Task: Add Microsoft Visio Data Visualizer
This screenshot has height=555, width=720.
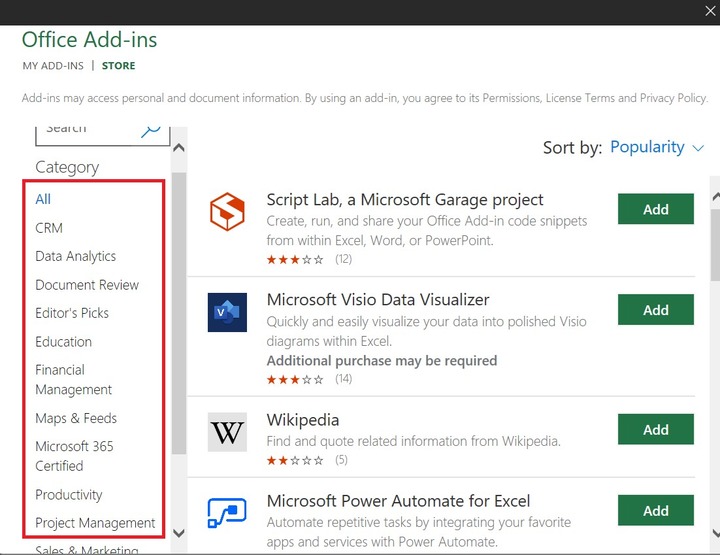Action: point(655,310)
